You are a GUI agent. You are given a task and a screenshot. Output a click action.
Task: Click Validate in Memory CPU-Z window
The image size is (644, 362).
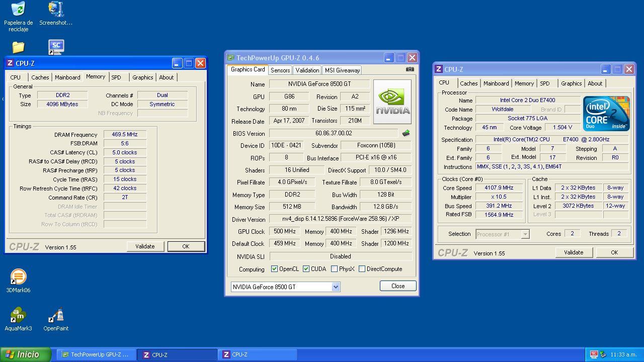pyautogui.click(x=145, y=246)
